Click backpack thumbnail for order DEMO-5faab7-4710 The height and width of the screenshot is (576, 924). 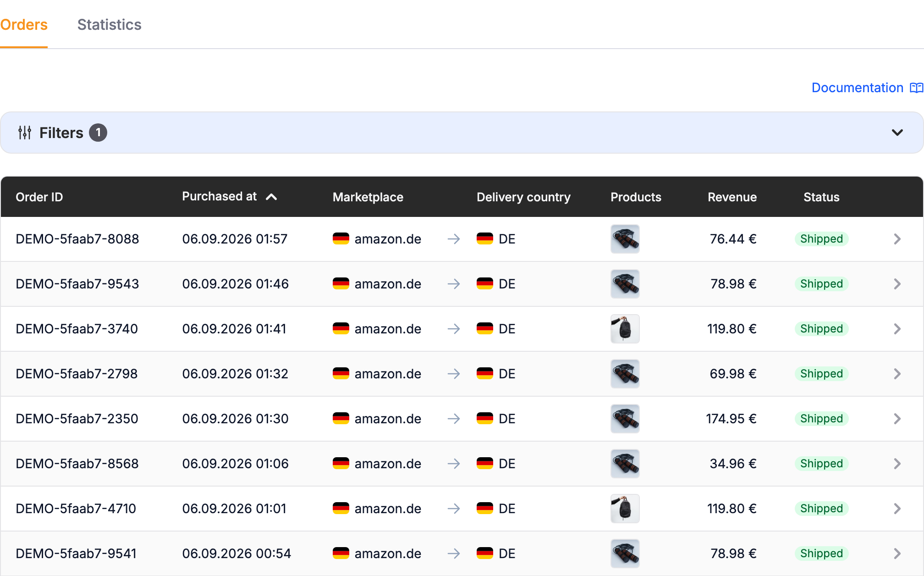coord(625,509)
